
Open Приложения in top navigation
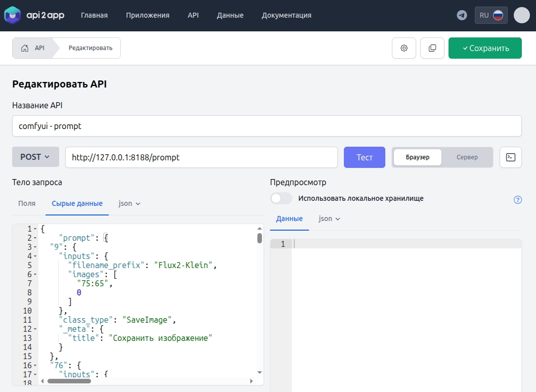coord(148,15)
